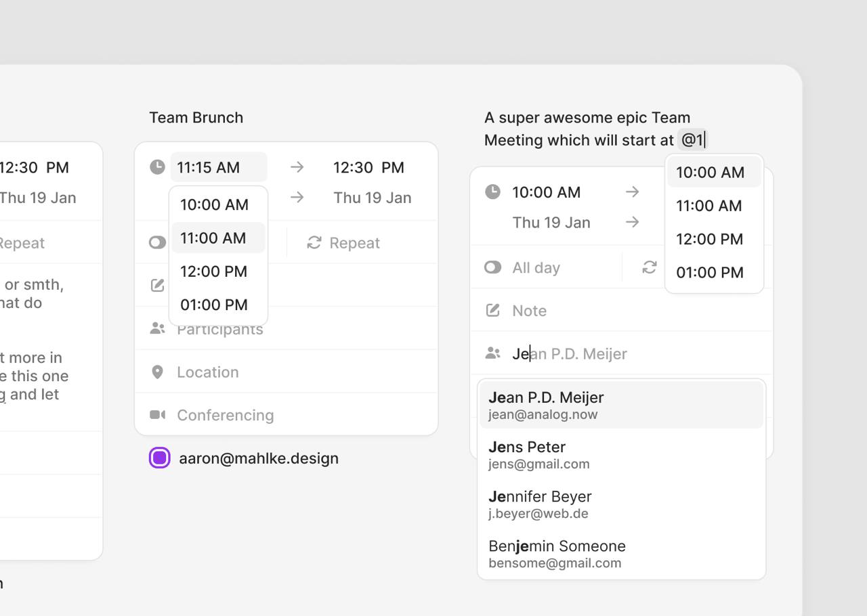Image resolution: width=867 pixels, height=616 pixels.
Task: Click the people icon beside Participants
Action: coord(157,328)
